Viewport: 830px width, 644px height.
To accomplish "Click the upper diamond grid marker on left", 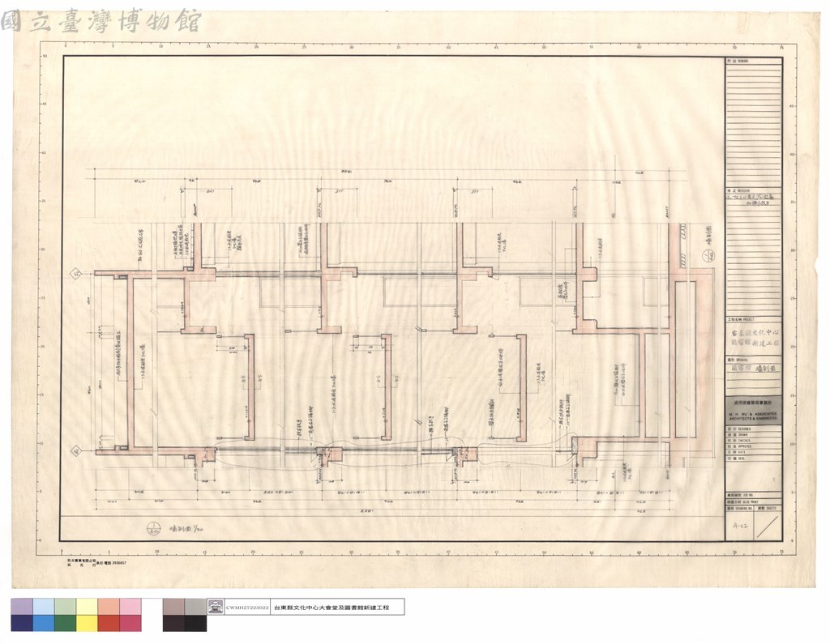I will 75,274.
